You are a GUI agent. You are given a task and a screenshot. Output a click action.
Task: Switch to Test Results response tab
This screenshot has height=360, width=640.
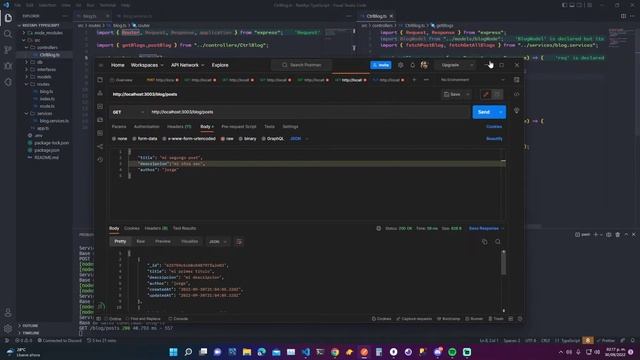(x=184, y=228)
